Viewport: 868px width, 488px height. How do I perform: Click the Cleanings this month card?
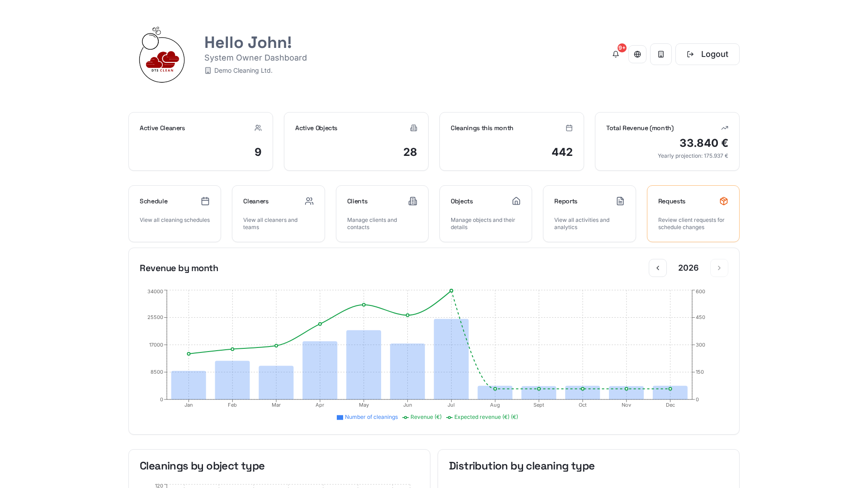click(x=512, y=141)
